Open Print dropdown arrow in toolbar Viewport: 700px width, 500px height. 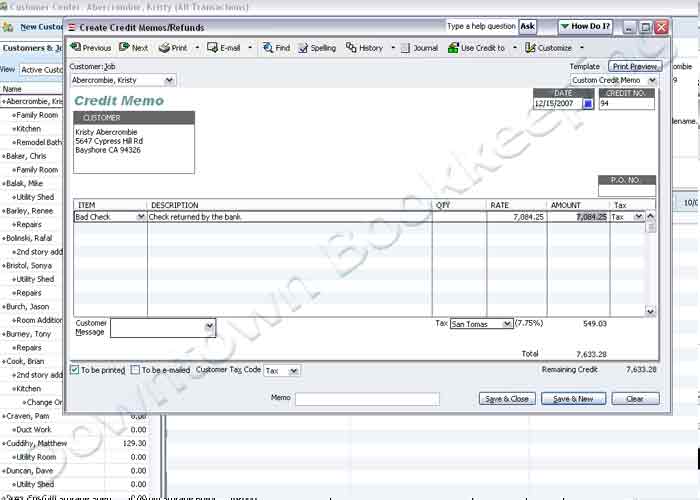click(197, 47)
